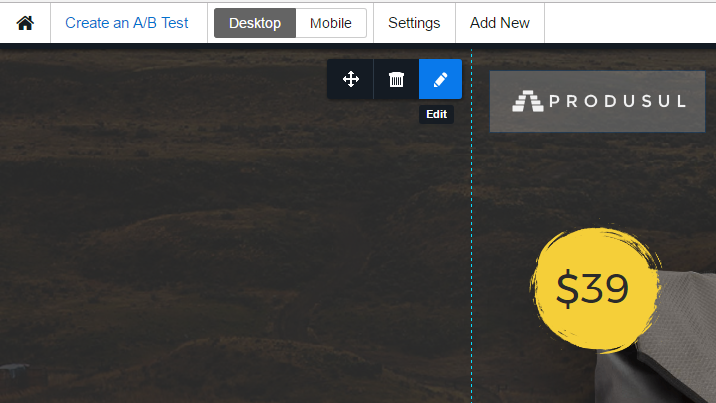Select the move handle icon
The width and height of the screenshot is (716, 403).
tap(351, 79)
